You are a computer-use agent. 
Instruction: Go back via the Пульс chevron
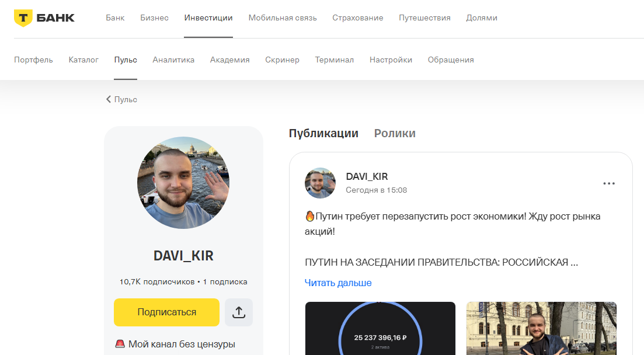[121, 99]
